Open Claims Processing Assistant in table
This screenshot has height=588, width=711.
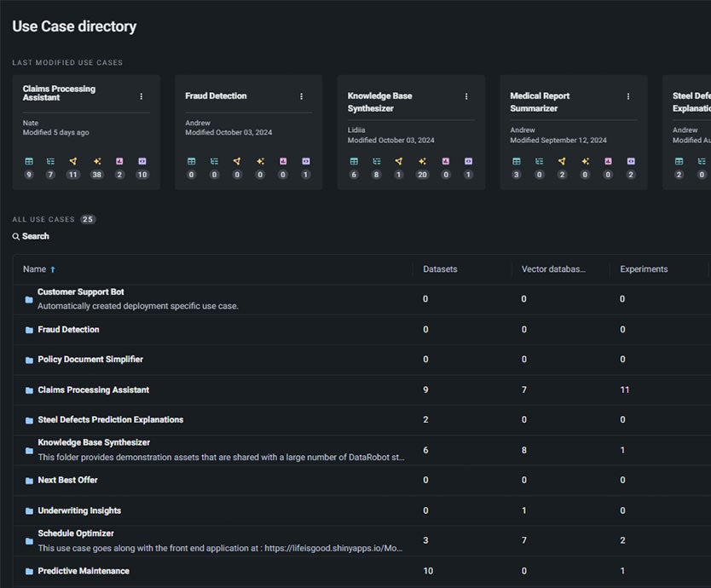[94, 390]
